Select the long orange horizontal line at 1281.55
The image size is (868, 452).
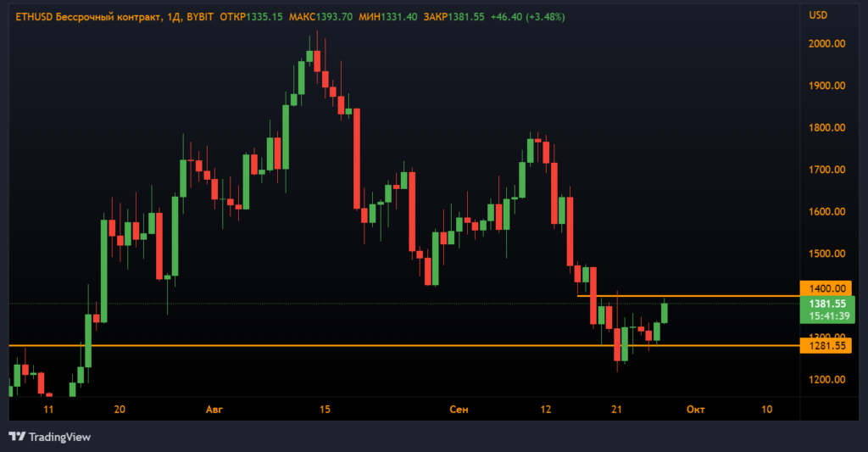tap(404, 346)
